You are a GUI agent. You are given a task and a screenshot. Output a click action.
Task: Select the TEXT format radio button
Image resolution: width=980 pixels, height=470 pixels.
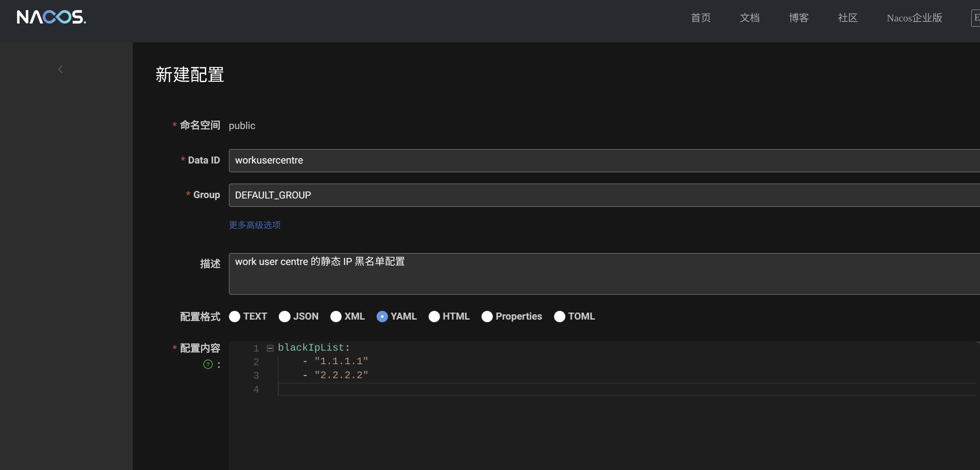(235, 317)
